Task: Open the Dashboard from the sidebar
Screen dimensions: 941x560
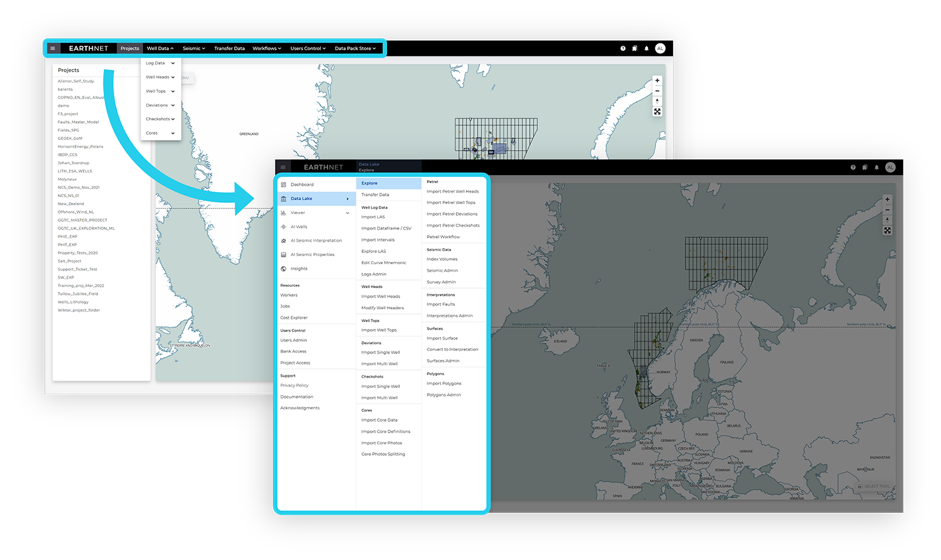Action: click(301, 184)
